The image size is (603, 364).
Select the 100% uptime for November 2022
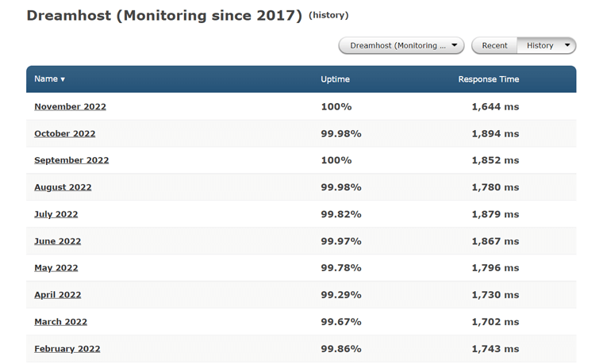(x=336, y=107)
